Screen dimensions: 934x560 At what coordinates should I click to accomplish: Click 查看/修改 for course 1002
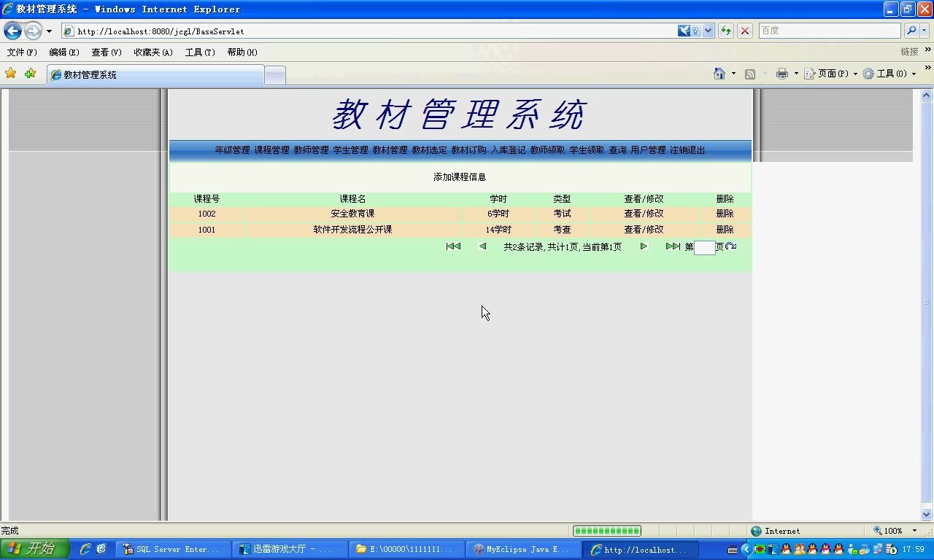644,214
